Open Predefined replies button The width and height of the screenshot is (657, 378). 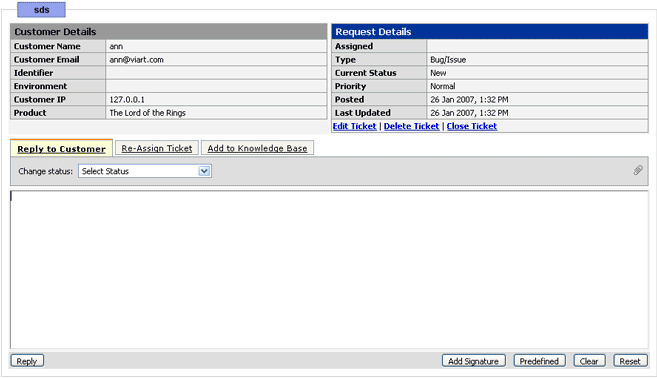coord(539,361)
